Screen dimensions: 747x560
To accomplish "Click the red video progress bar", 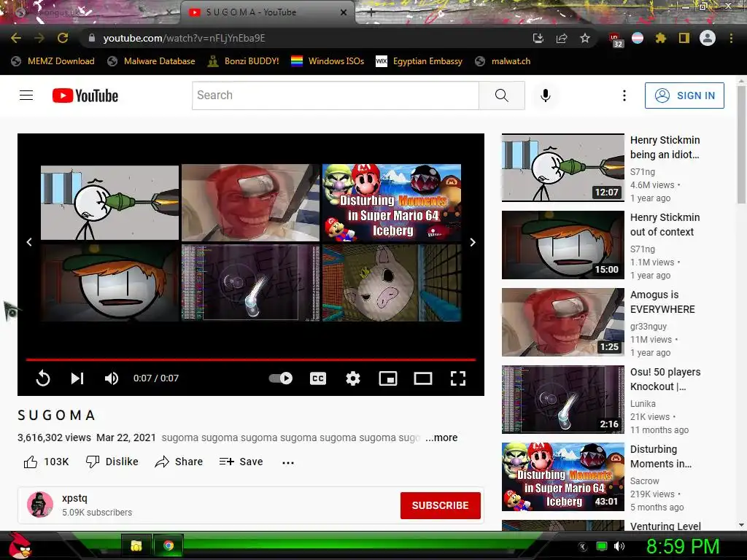I will pyautogui.click(x=251, y=359).
